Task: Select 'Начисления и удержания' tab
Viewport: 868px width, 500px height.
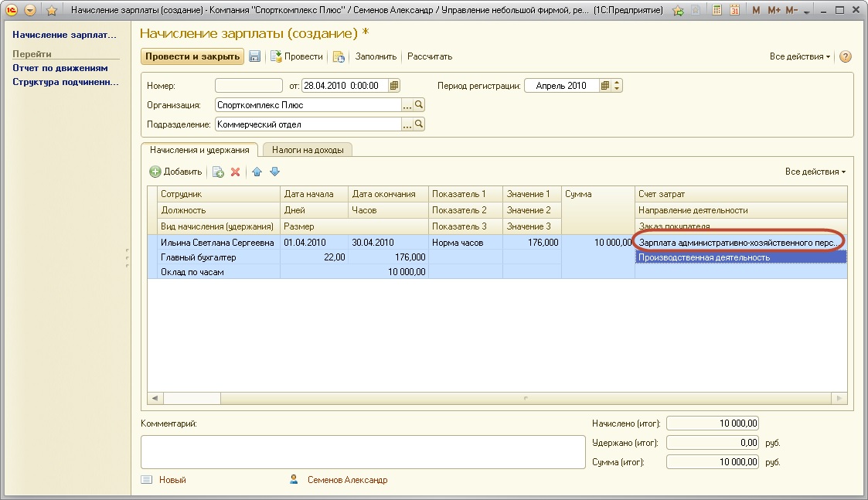Action: (199, 150)
